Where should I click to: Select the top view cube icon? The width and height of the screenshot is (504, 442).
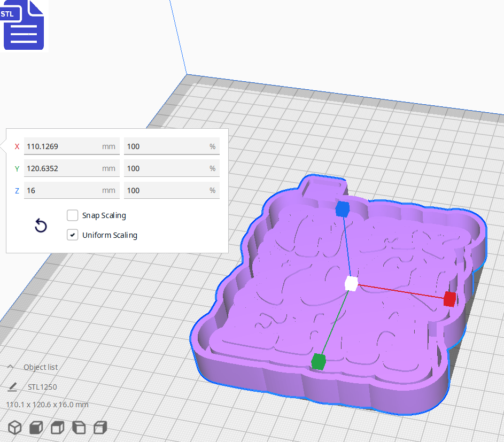57,428
